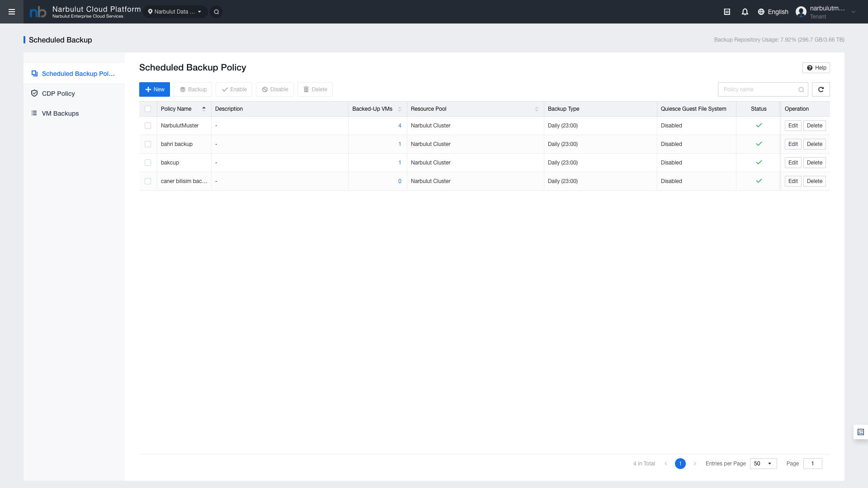The image size is (868, 488).
Task: Open the task list icon in header
Action: coord(727,12)
